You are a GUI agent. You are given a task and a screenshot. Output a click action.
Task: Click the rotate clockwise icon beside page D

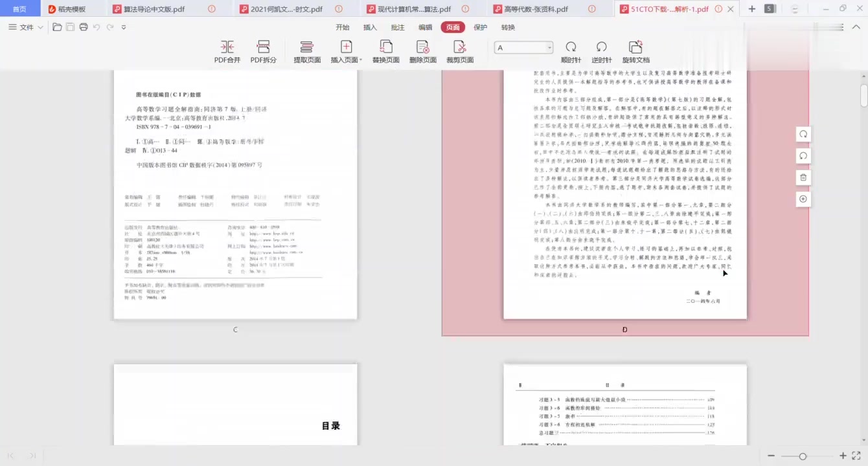point(803,134)
